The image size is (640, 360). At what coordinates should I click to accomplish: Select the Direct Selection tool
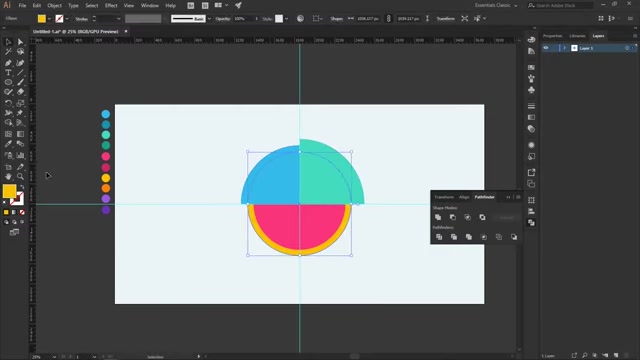pyautogui.click(x=20, y=42)
